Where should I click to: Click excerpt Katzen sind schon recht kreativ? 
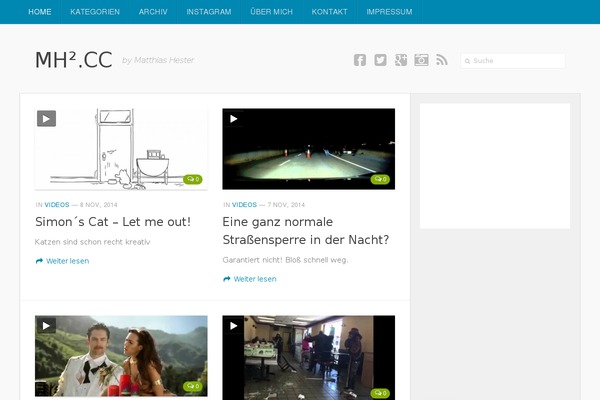coord(92,242)
